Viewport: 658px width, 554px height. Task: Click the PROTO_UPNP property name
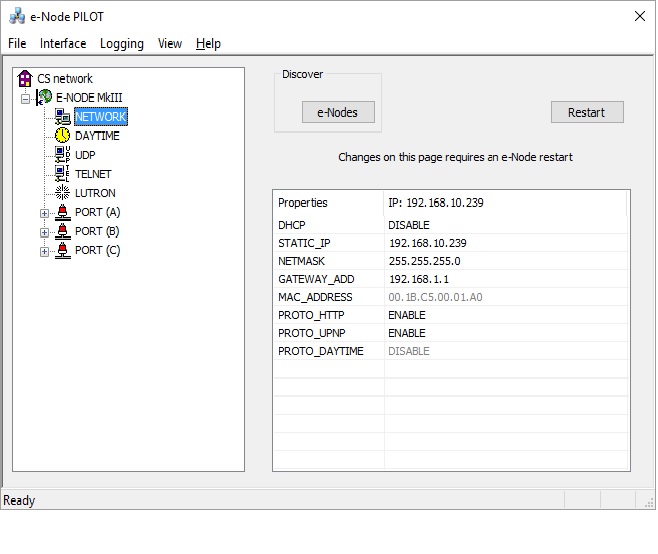[x=311, y=333]
